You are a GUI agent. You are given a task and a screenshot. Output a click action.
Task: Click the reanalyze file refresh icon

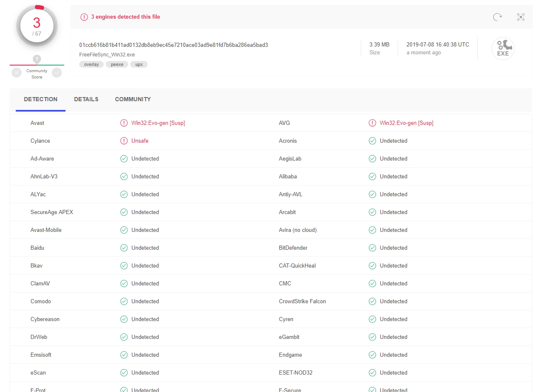coord(497,17)
